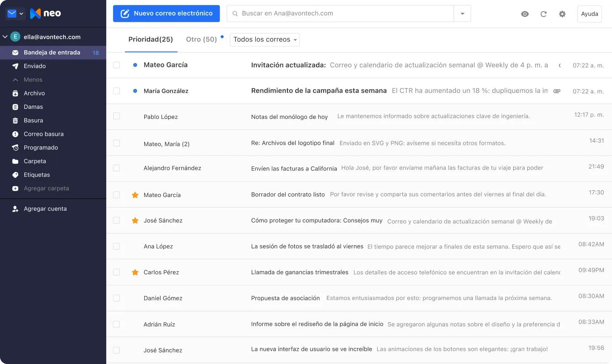Collapse the ella@avontech.com account chevron
612x364 pixels.
[5, 37]
